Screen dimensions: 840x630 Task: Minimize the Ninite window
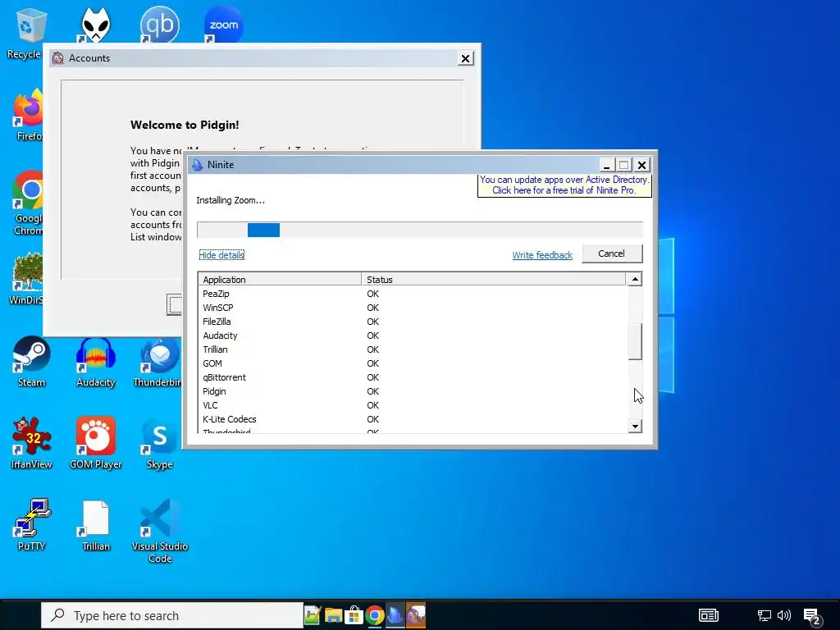[606, 165]
